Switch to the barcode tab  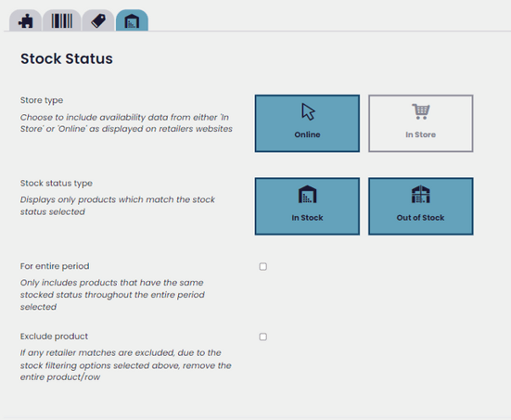click(62, 20)
